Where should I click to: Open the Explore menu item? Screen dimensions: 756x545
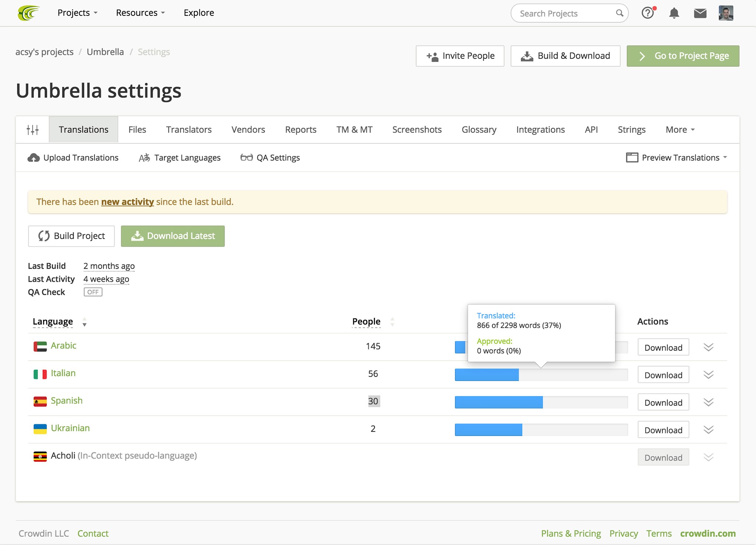point(199,13)
